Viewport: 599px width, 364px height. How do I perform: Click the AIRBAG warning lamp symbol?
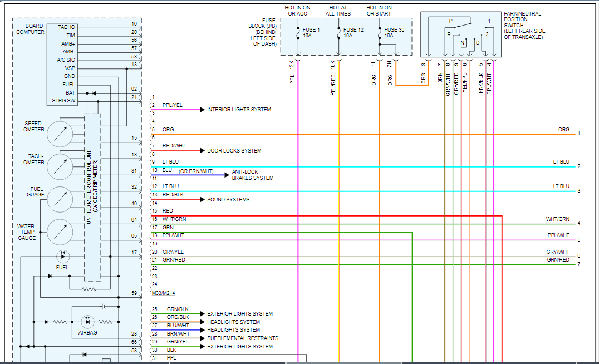(87, 322)
